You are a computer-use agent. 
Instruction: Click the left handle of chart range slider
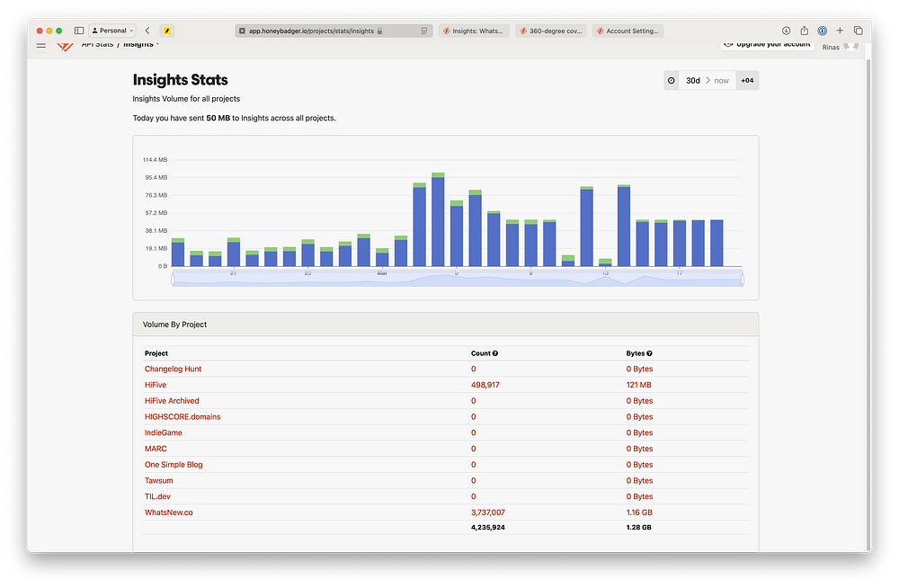tap(173, 280)
